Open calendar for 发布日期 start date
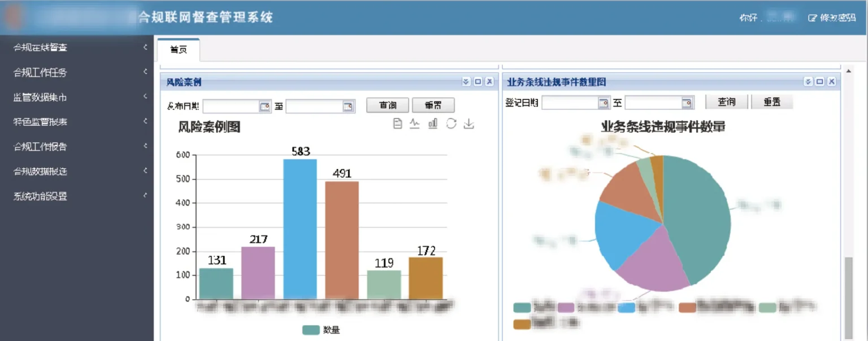This screenshot has width=868, height=341. pos(264,106)
